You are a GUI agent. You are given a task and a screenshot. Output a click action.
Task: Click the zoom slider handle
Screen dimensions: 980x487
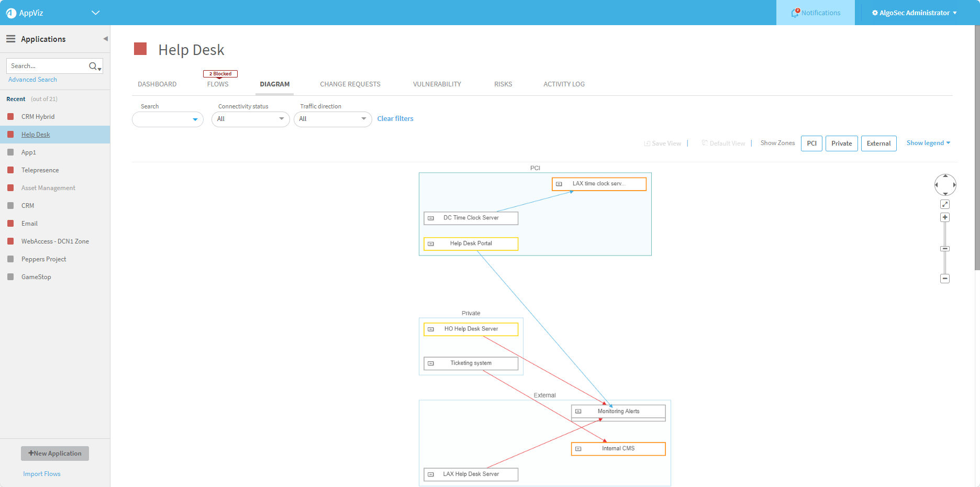click(x=945, y=249)
